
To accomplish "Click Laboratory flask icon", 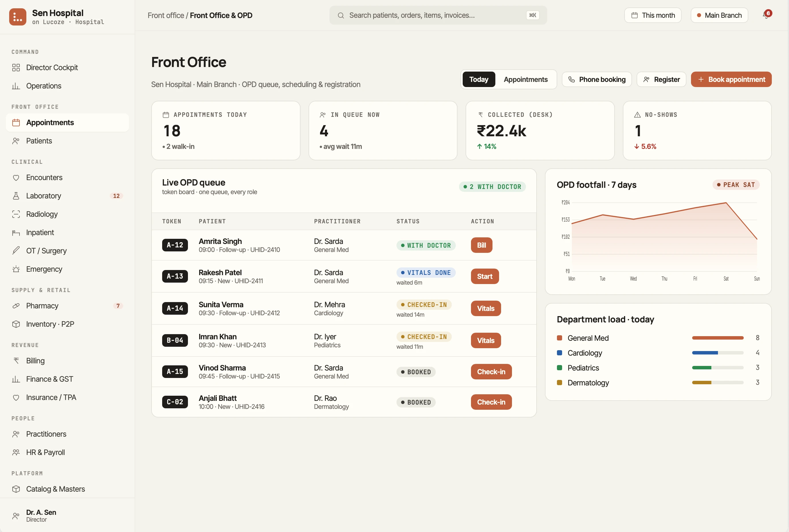I will [x=16, y=196].
